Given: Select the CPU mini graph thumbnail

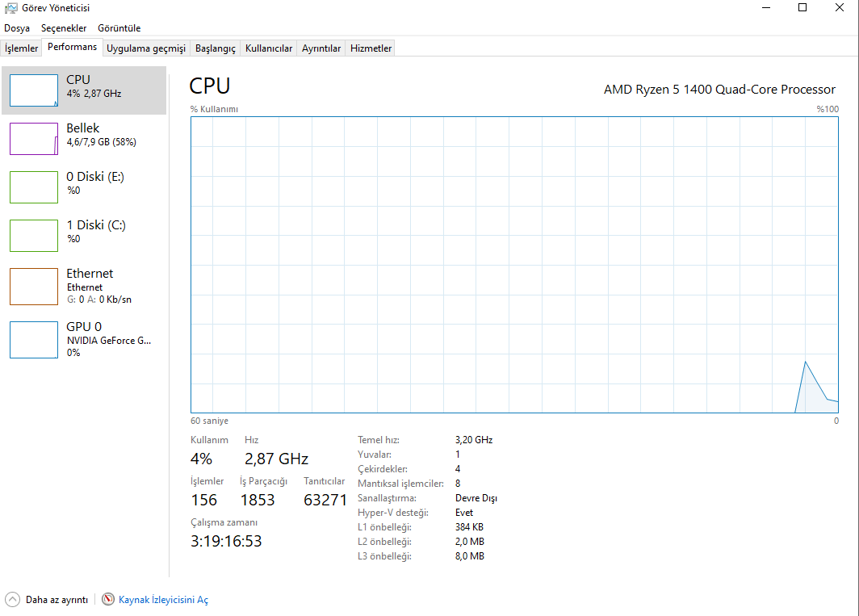Looking at the screenshot, I should point(33,90).
